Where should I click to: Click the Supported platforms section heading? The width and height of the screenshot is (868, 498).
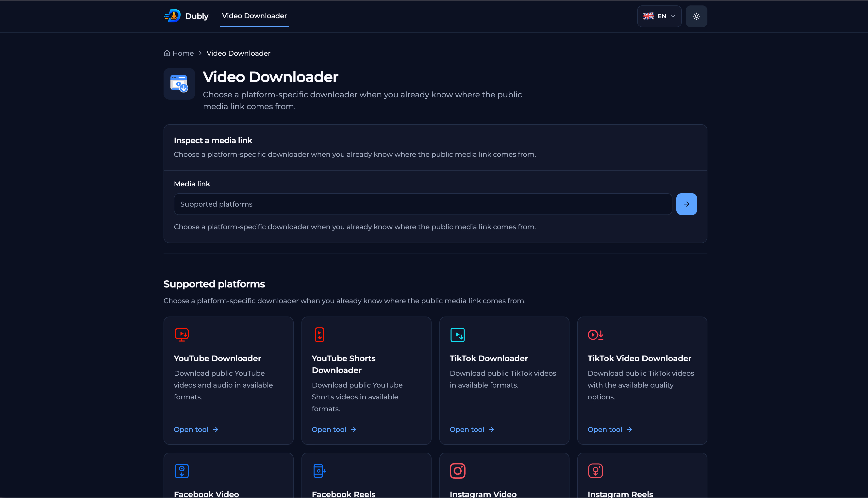pyautogui.click(x=214, y=284)
